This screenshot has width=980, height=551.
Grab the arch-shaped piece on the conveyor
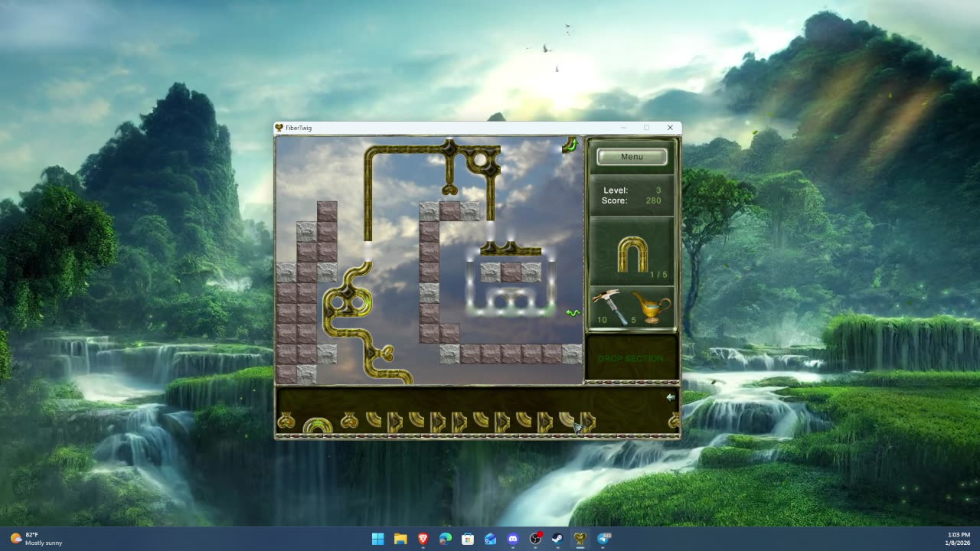[318, 425]
